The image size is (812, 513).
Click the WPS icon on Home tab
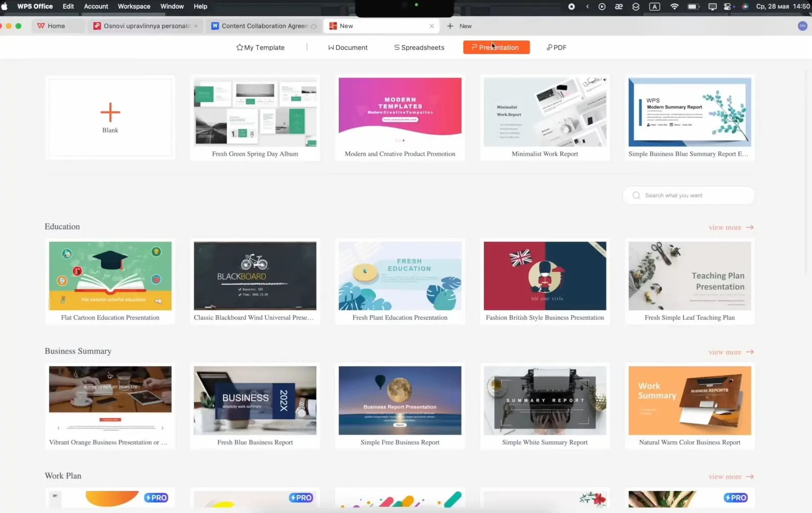click(x=41, y=26)
